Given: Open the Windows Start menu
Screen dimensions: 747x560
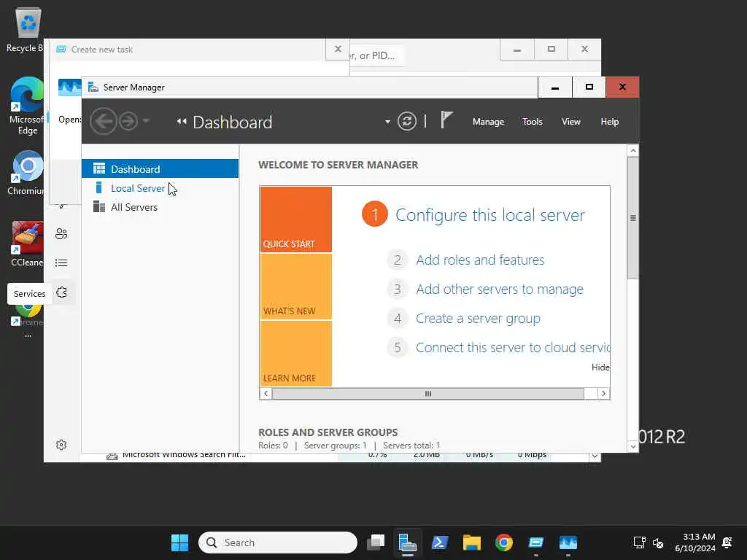Looking at the screenshot, I should pyautogui.click(x=179, y=542).
